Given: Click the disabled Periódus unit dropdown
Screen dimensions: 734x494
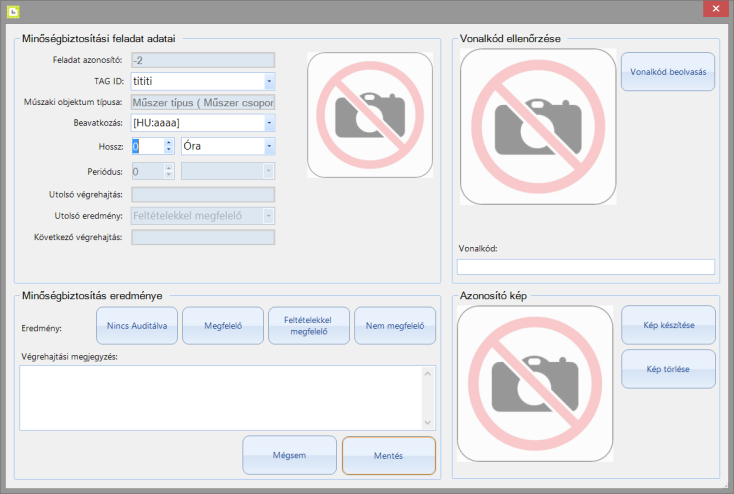Looking at the screenshot, I should click(x=228, y=171).
